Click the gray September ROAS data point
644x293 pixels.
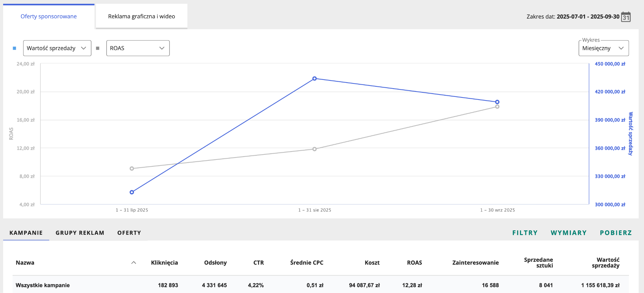coord(497,107)
